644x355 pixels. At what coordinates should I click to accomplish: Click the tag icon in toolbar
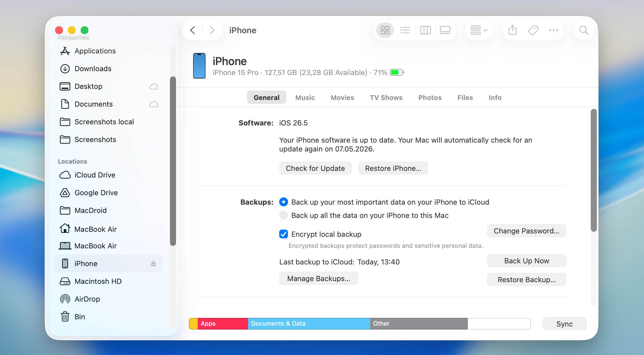coord(533,30)
